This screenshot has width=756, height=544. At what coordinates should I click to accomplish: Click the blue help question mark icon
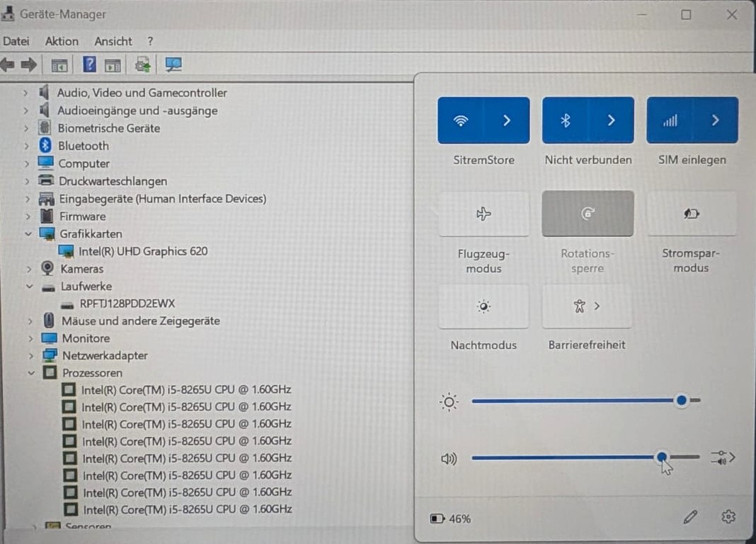89,64
